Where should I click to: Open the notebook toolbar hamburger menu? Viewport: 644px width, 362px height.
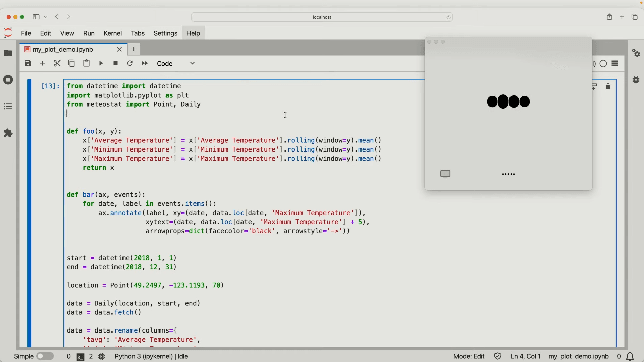point(615,63)
